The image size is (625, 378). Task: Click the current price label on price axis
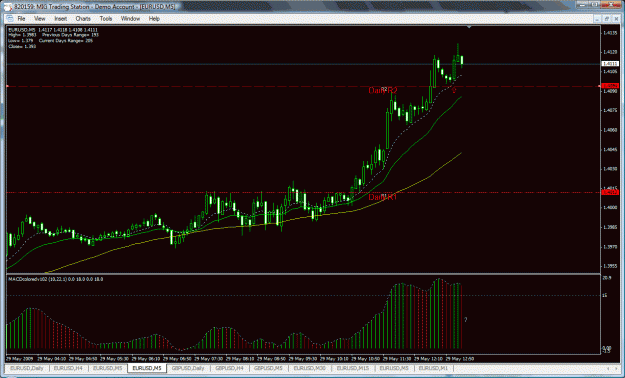click(x=610, y=64)
